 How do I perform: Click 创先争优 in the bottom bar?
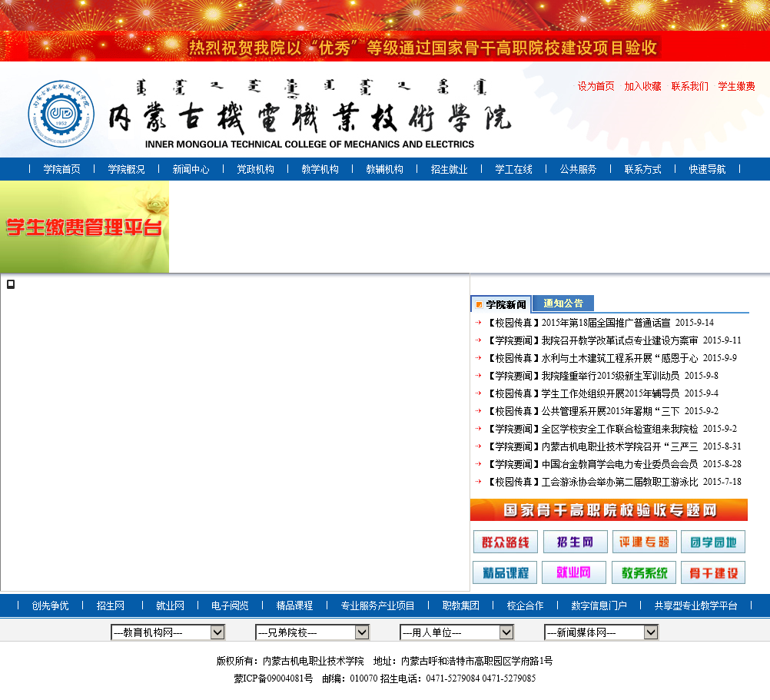[50, 605]
